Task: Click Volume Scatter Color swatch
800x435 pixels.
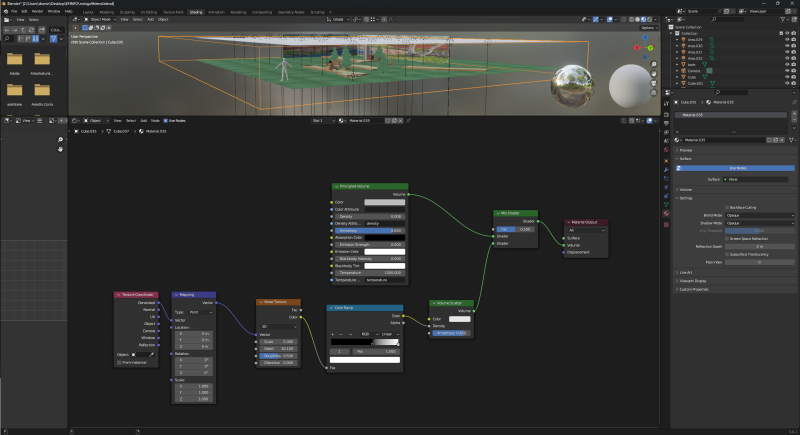Action: coord(459,319)
